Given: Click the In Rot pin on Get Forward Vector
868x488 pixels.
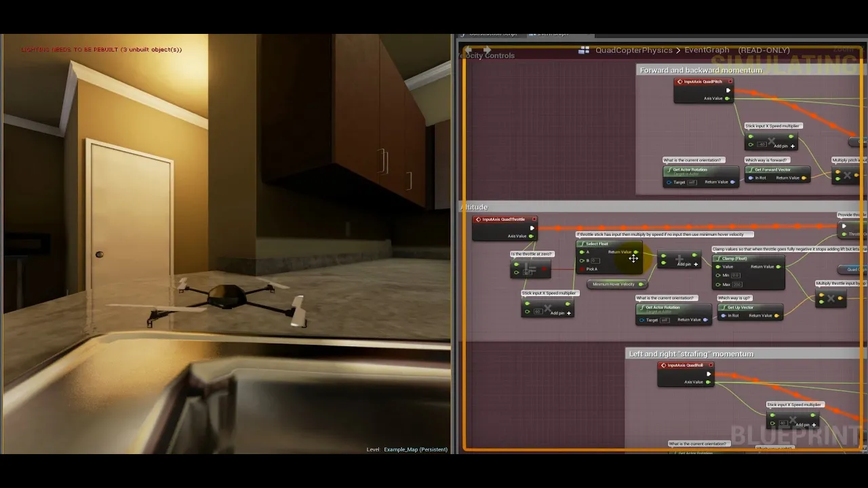Looking at the screenshot, I should click(751, 178).
